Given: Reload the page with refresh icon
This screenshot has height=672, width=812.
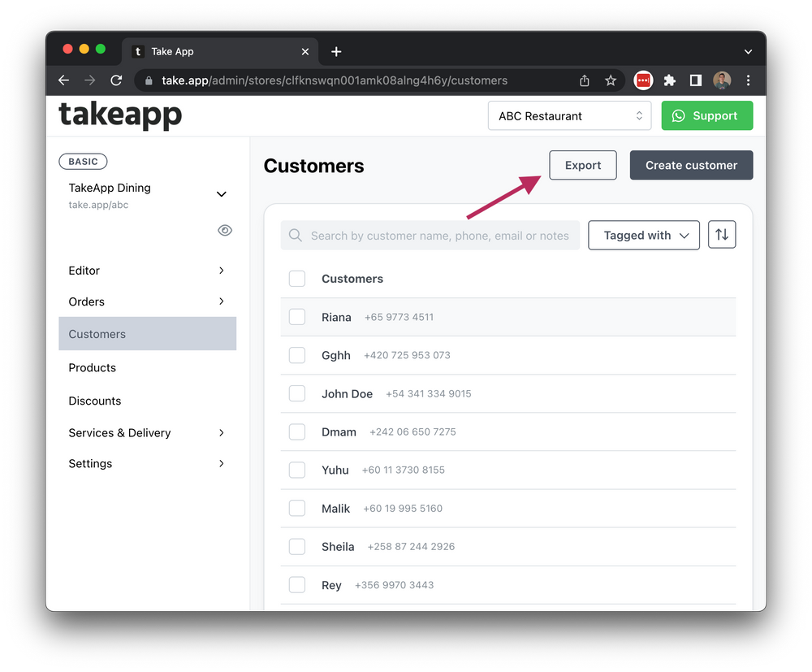Looking at the screenshot, I should point(116,80).
